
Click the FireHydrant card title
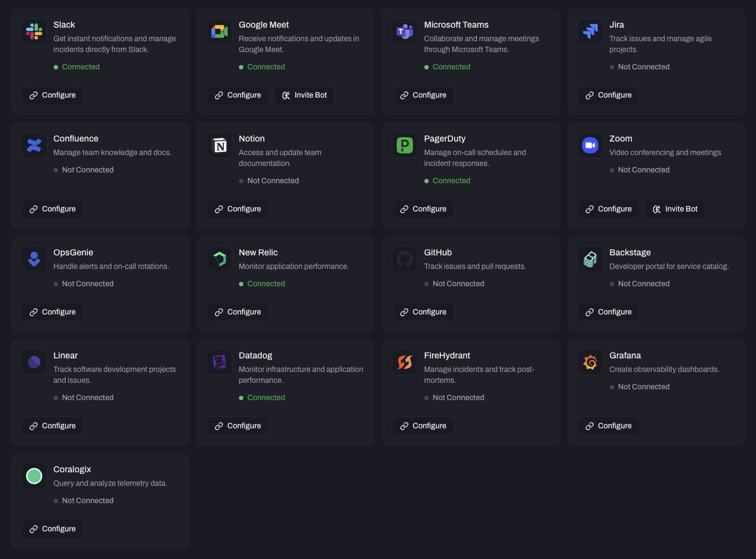[447, 356]
